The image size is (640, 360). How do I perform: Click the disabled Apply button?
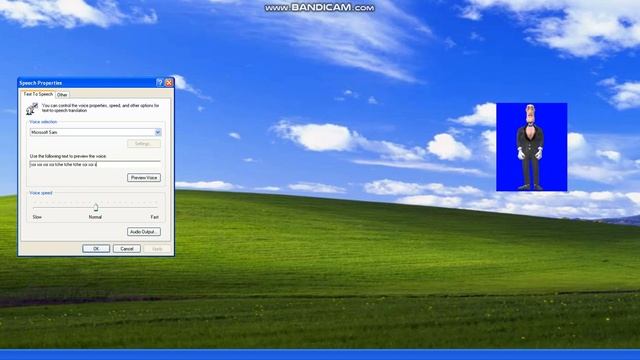(157, 249)
